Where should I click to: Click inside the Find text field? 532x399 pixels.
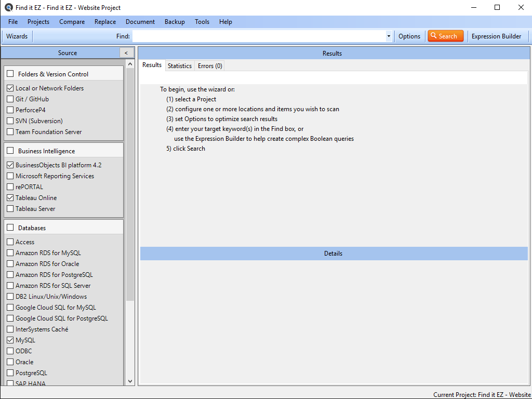pyautogui.click(x=258, y=36)
